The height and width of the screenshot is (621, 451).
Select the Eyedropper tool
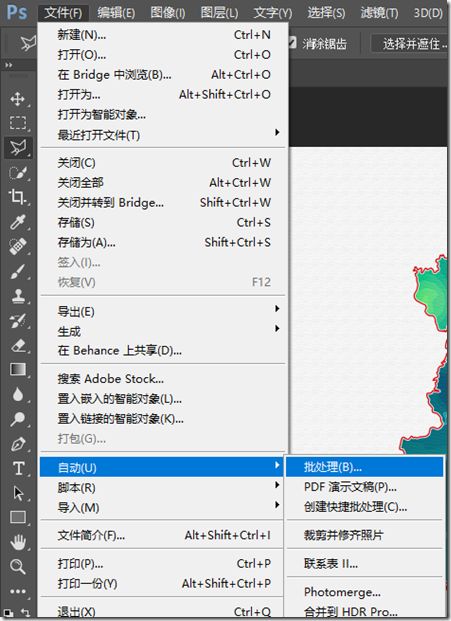point(17,222)
